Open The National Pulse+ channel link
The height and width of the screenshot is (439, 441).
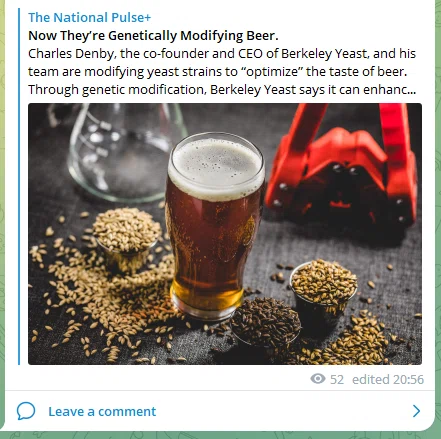coord(89,17)
